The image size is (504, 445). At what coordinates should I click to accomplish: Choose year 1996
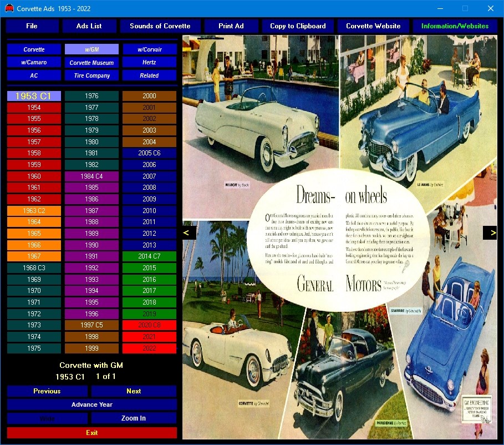(x=91, y=313)
